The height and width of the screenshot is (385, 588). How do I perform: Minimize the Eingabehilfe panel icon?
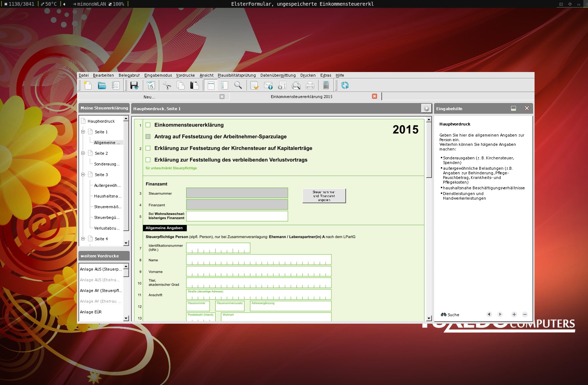click(x=514, y=108)
